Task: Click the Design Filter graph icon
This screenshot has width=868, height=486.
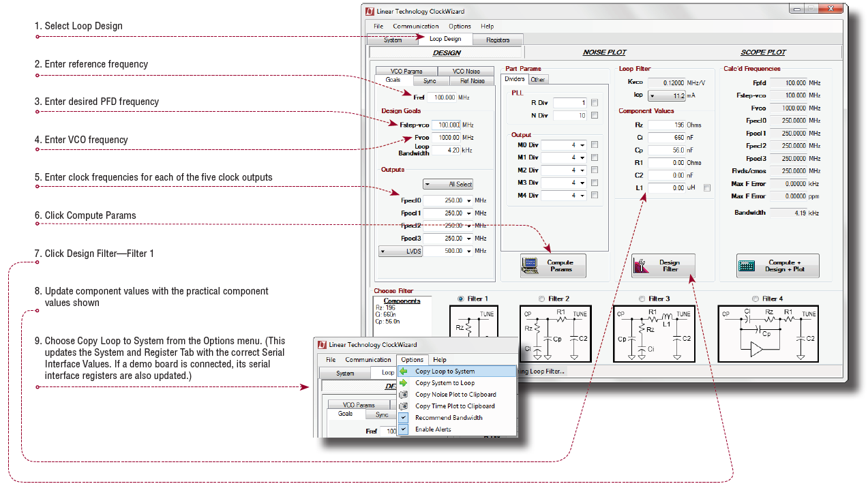Action: [640, 266]
